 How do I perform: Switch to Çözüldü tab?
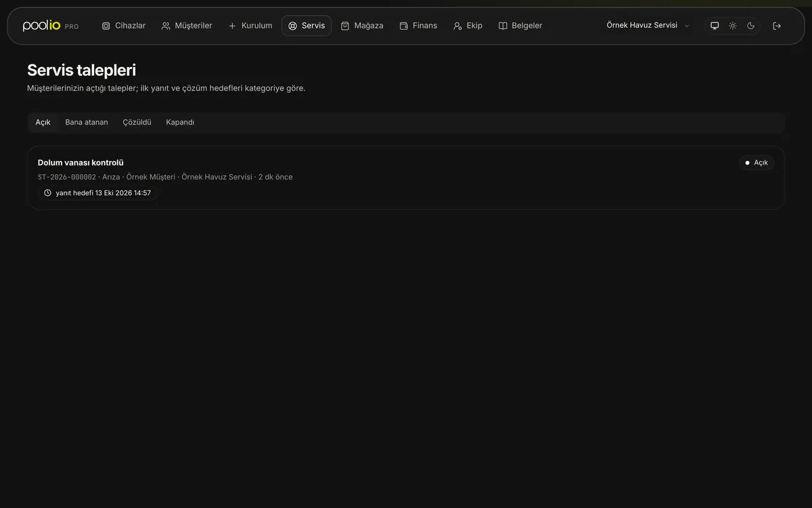tap(137, 123)
